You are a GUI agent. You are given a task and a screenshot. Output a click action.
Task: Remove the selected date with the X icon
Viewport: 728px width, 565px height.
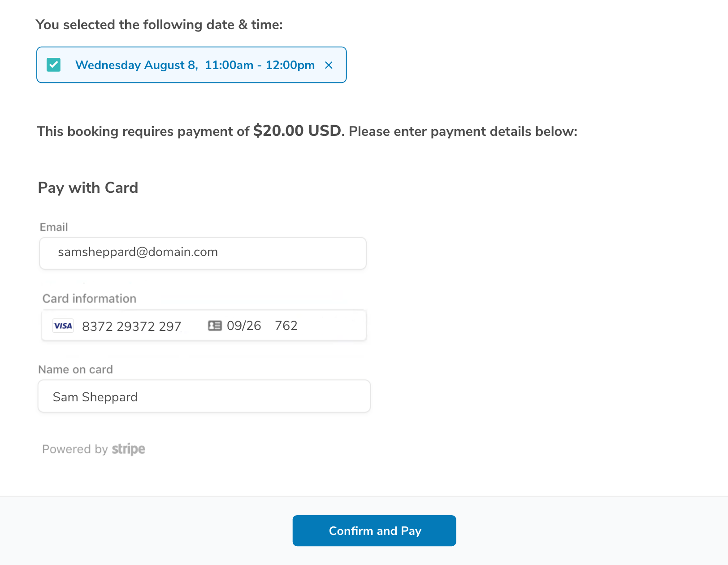click(329, 65)
